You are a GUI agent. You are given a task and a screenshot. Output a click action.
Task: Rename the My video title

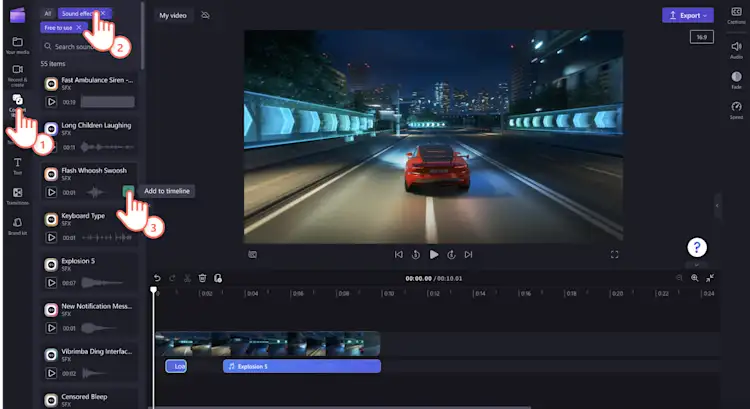(173, 15)
